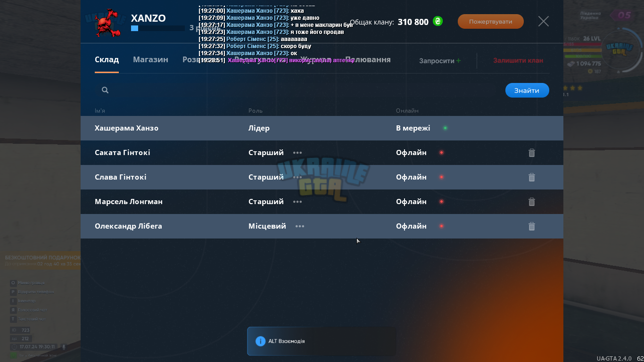Click the red skull clan emblem
Screen dimensions: 644x362
[108, 23]
